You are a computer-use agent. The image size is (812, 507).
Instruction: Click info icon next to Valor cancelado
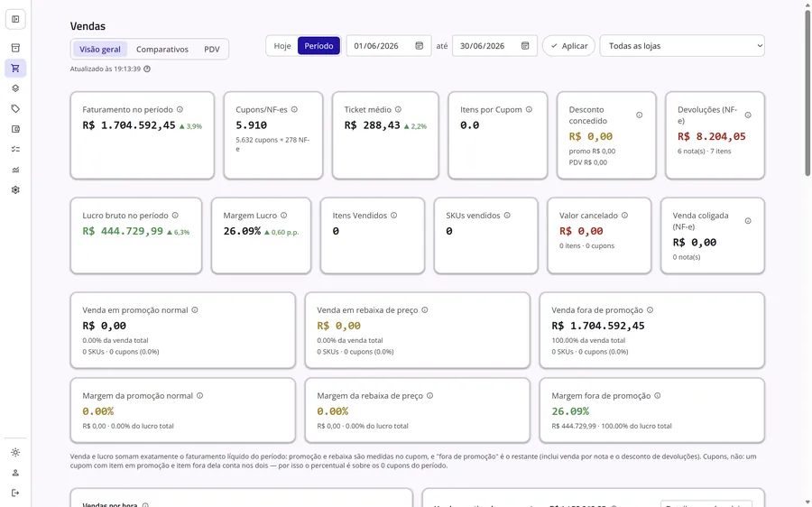tap(624, 216)
